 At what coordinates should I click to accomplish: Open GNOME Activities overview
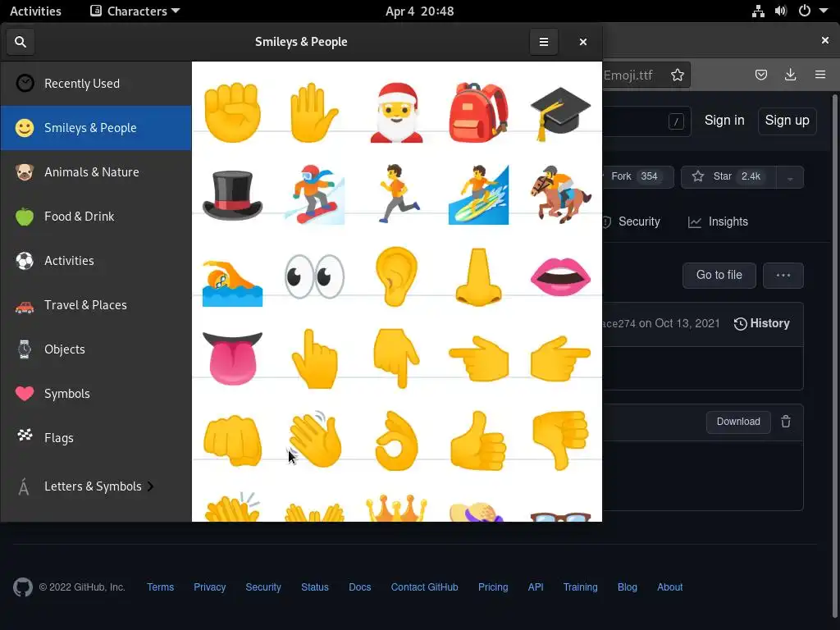coord(35,11)
